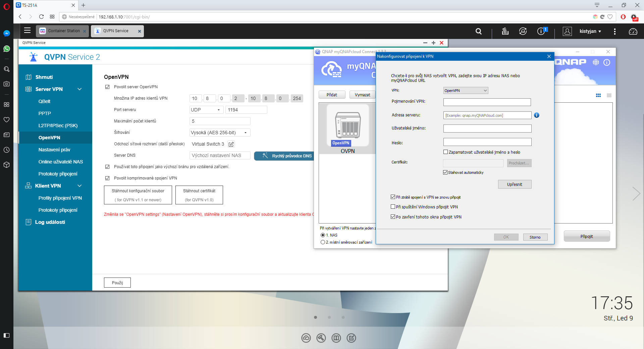Toggle Povolit komprimované spojení VPN checkbox
The width and height of the screenshot is (644, 349).
[x=107, y=178]
